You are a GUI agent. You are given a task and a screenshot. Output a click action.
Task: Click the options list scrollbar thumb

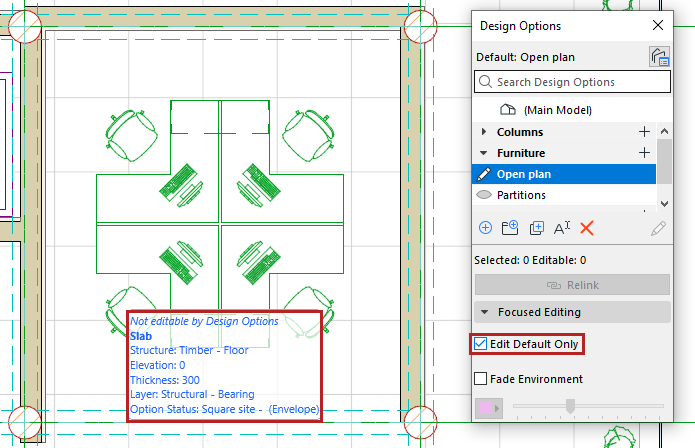(664, 161)
